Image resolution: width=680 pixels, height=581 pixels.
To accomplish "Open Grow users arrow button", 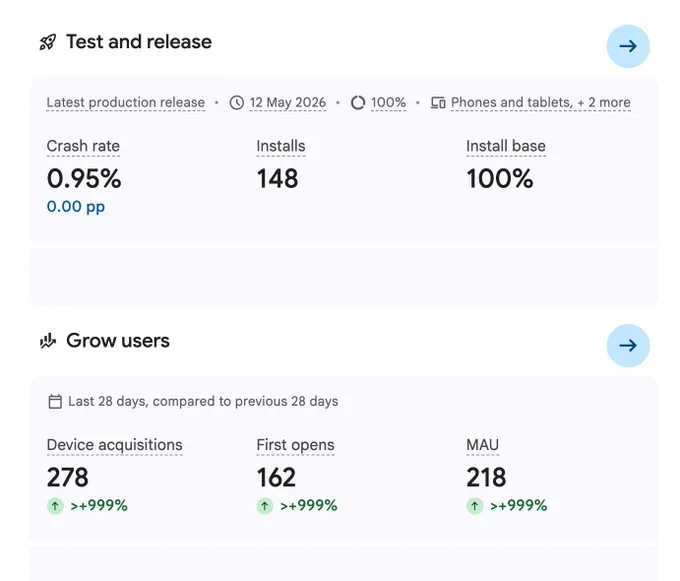I will pyautogui.click(x=628, y=346).
